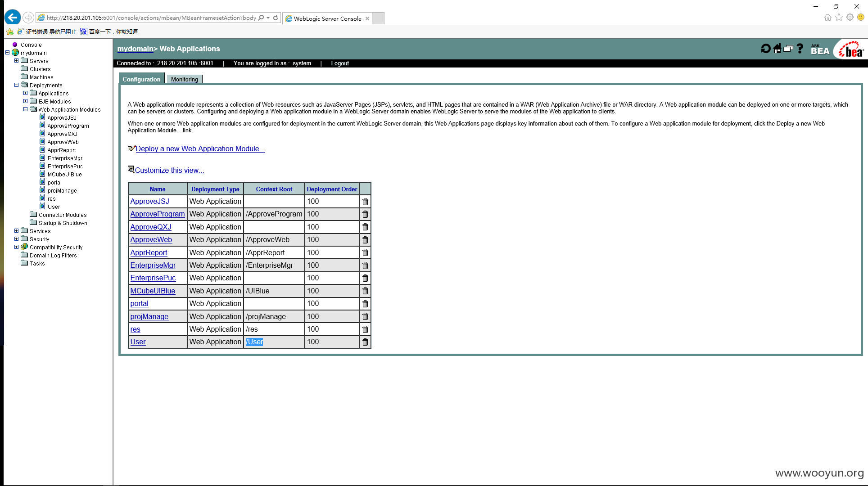Screen dimensions: 868x486
Task: Click the refresh icon in the console header
Action: click(765, 49)
